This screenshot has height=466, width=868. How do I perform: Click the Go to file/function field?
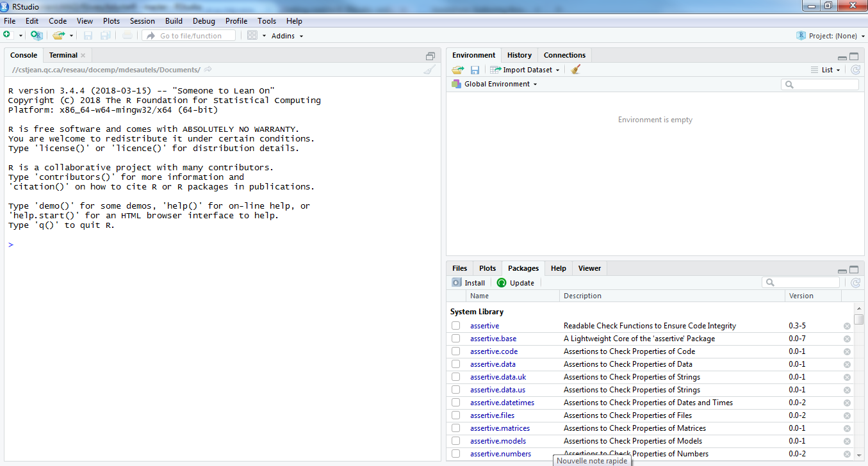[x=188, y=36]
